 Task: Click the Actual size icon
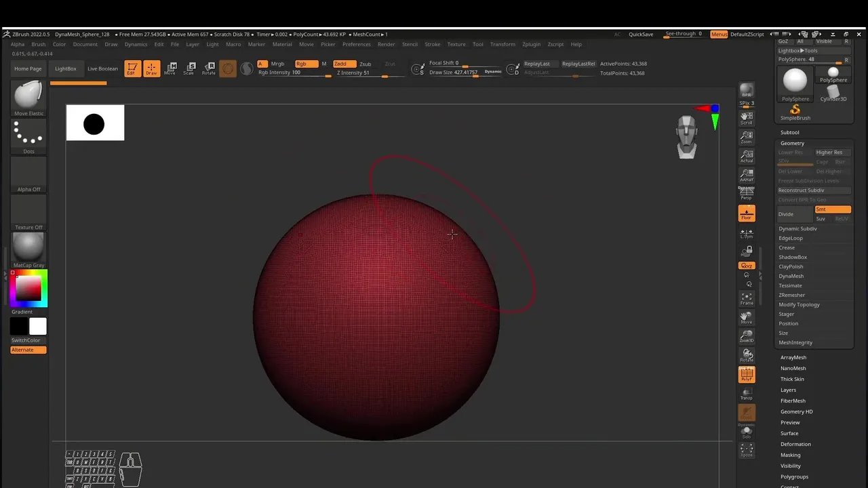(747, 156)
